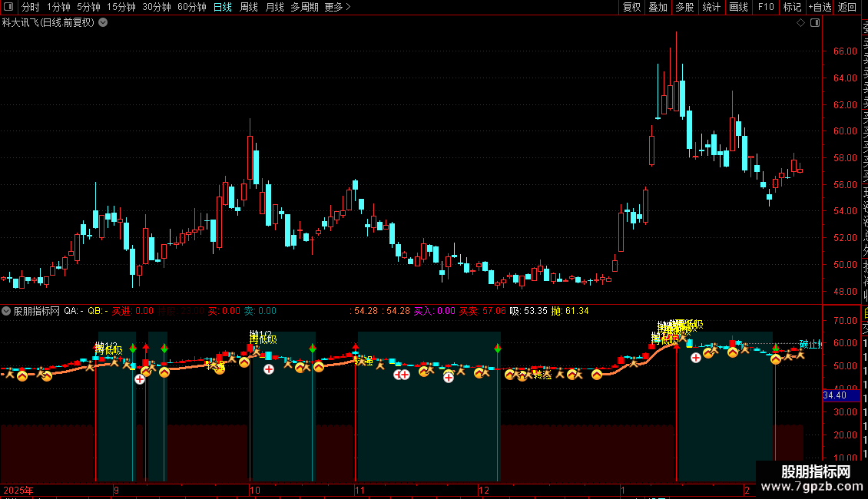Click the 股朋指标网 indicator name label
The image size is (868, 499).
click(x=37, y=311)
